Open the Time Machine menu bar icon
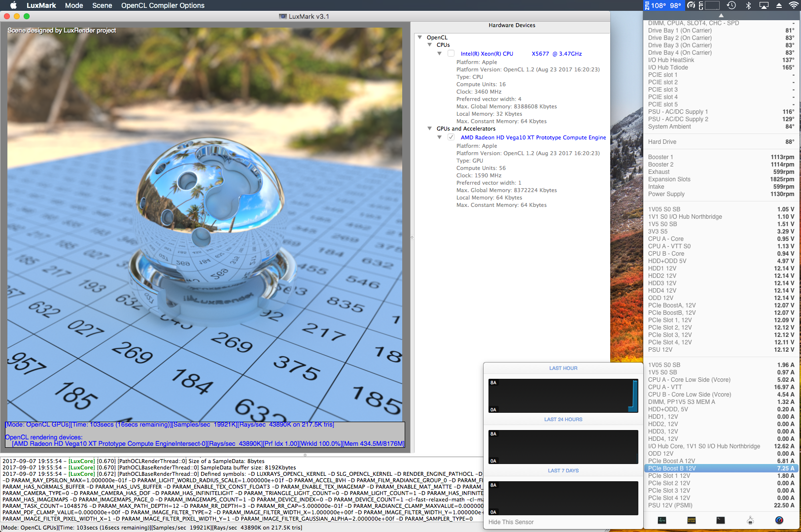This screenshot has height=532, width=801. tap(731, 5)
